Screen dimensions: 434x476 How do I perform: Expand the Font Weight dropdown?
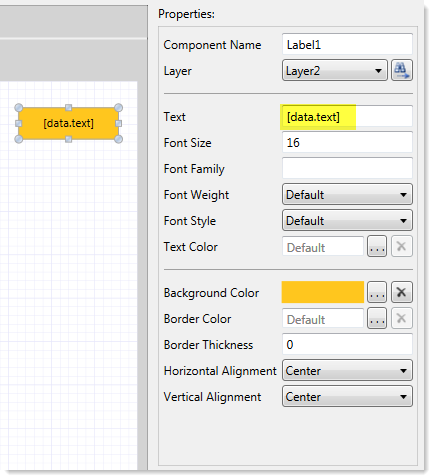point(347,194)
